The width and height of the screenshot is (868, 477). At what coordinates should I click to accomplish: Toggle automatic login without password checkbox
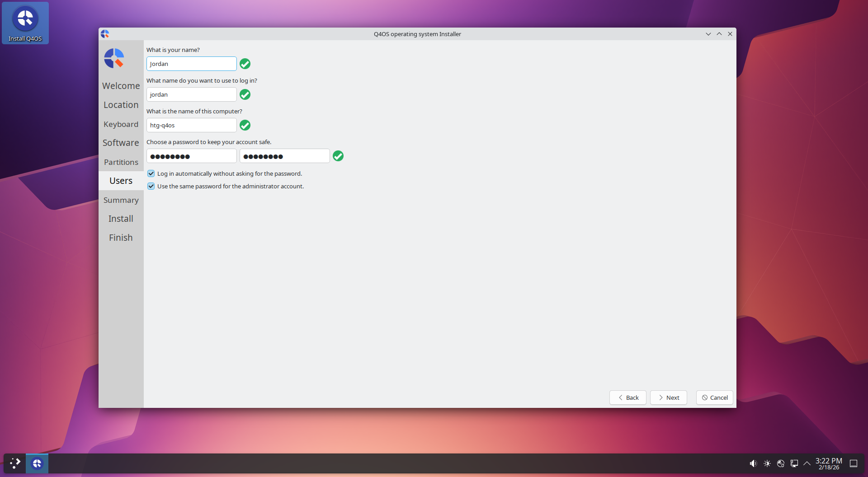tap(151, 173)
